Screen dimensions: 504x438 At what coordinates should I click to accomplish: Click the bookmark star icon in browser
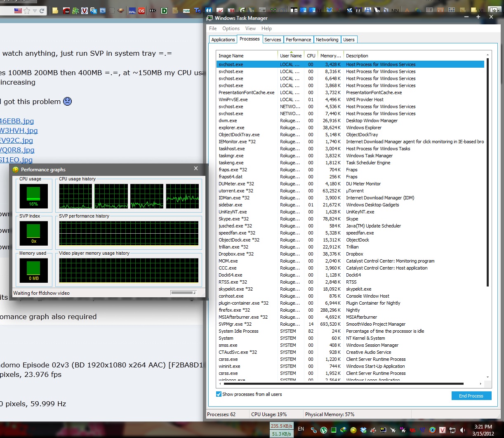27,11
